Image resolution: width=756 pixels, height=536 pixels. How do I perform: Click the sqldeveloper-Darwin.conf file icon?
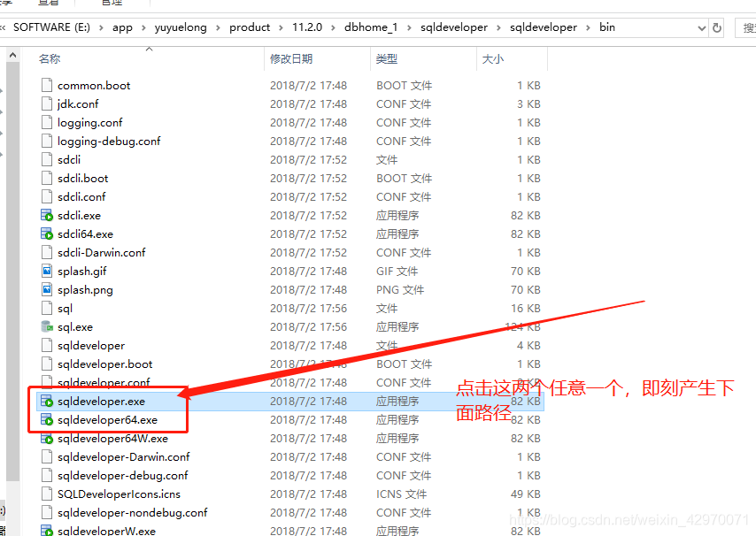pos(47,457)
